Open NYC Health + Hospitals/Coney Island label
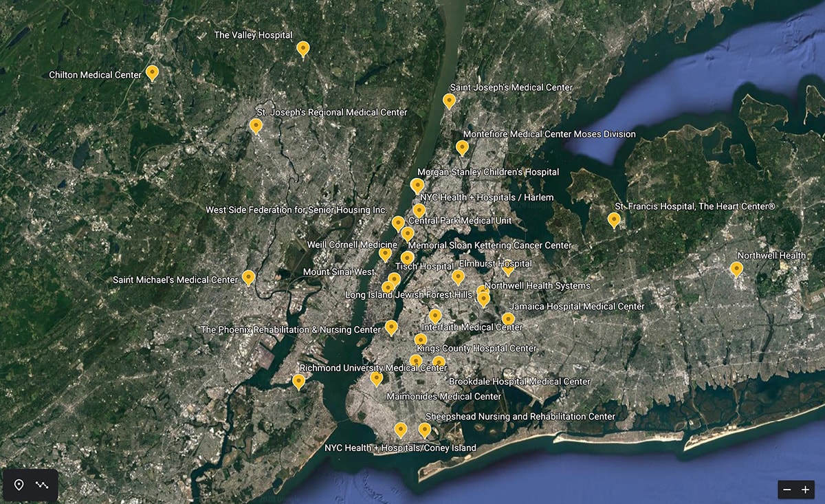The width and height of the screenshot is (825, 504). coord(399,448)
